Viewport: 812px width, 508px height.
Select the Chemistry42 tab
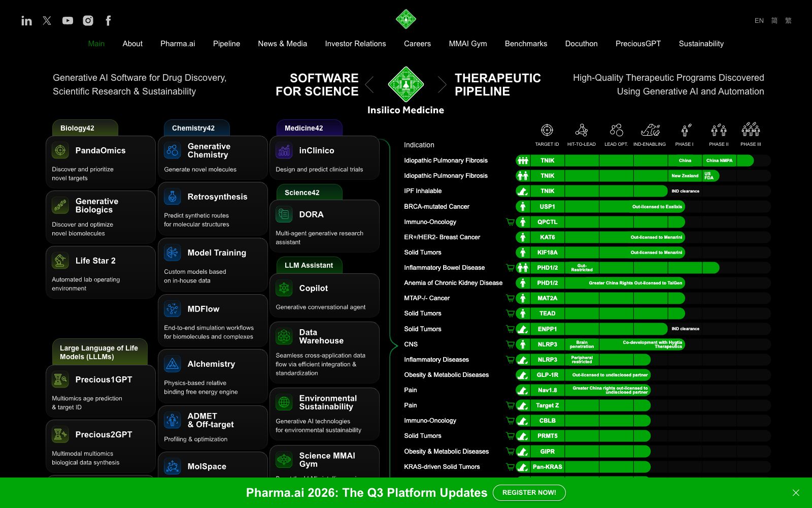(x=197, y=128)
